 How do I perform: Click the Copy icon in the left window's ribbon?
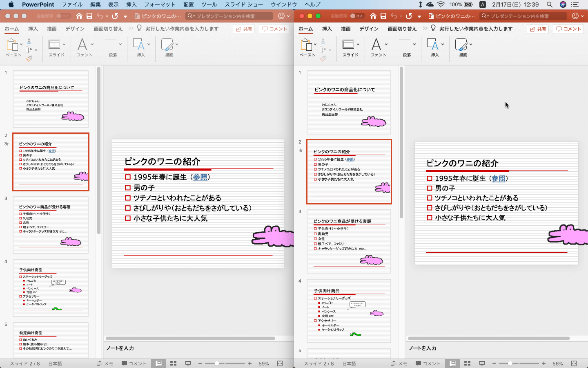click(29, 50)
